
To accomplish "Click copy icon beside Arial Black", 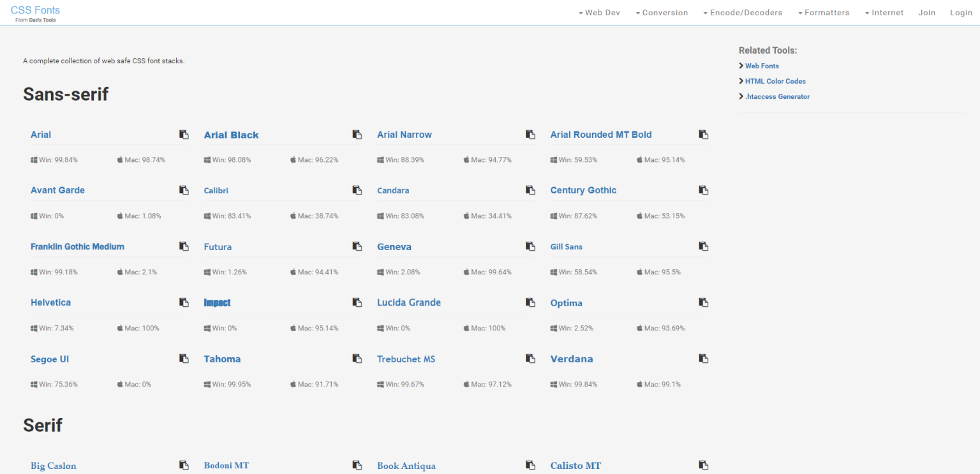I will tap(357, 135).
